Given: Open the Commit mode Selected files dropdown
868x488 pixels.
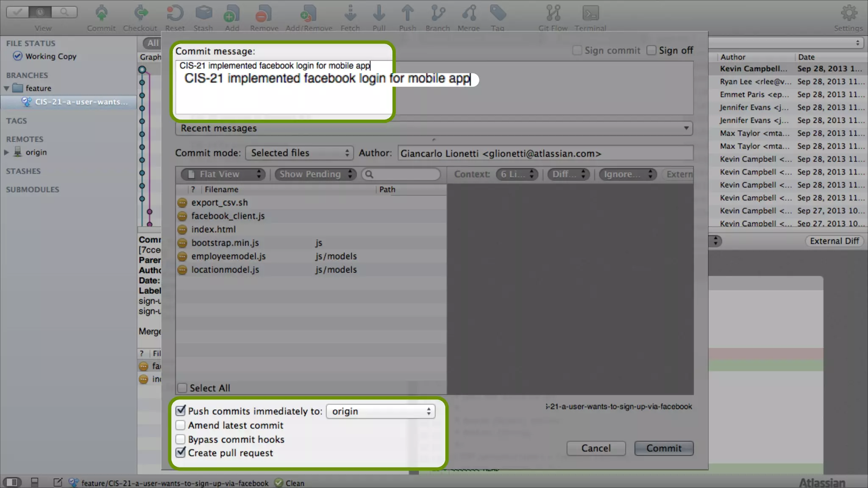Looking at the screenshot, I should 299,153.
